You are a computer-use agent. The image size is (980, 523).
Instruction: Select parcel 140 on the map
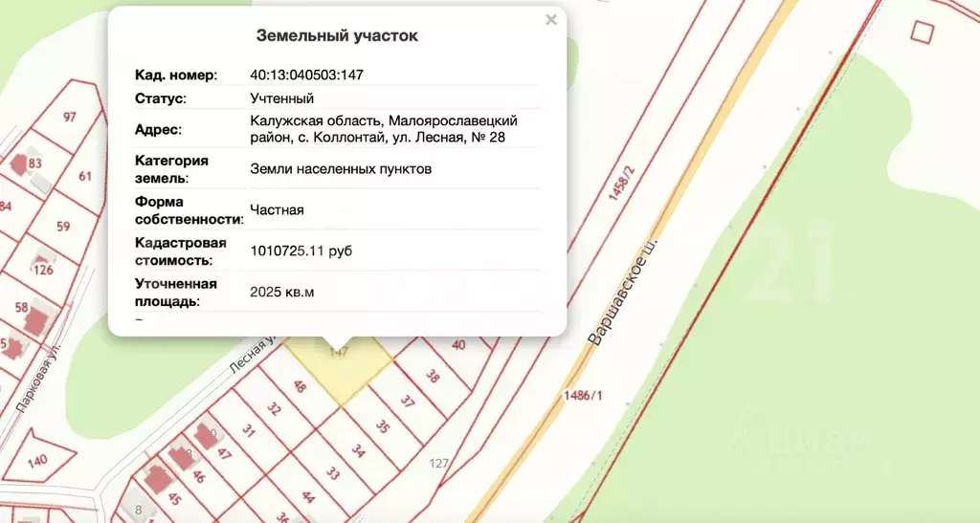[x=37, y=462]
